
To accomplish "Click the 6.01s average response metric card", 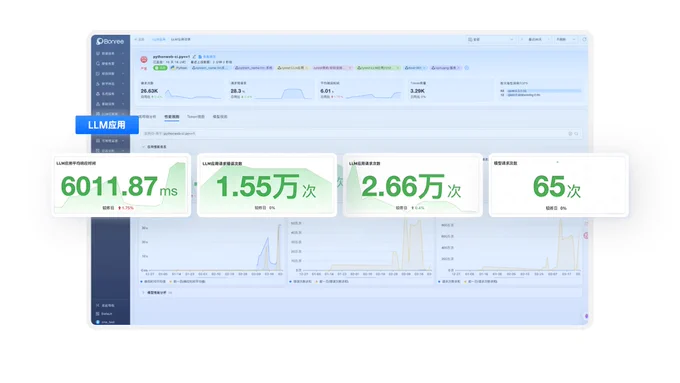I will click(360, 90).
